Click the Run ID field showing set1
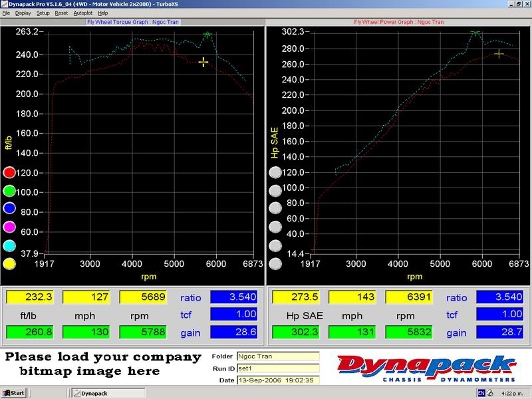 click(x=277, y=368)
